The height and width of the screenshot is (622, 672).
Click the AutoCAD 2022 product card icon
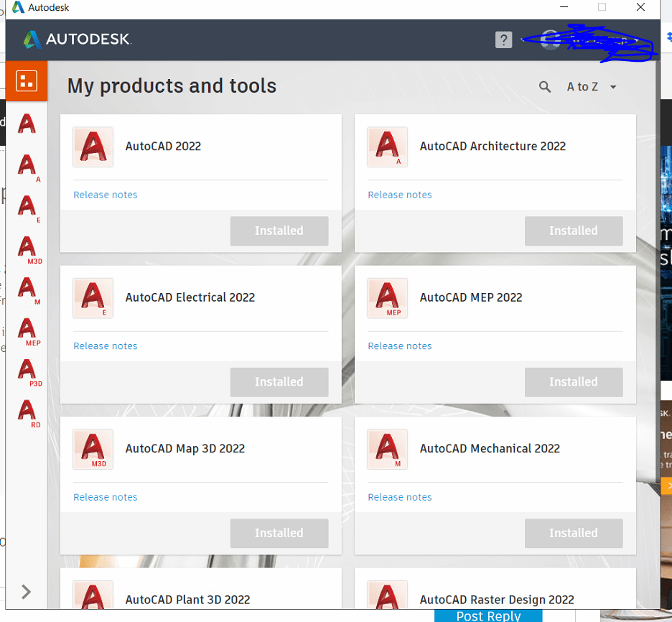click(x=93, y=147)
